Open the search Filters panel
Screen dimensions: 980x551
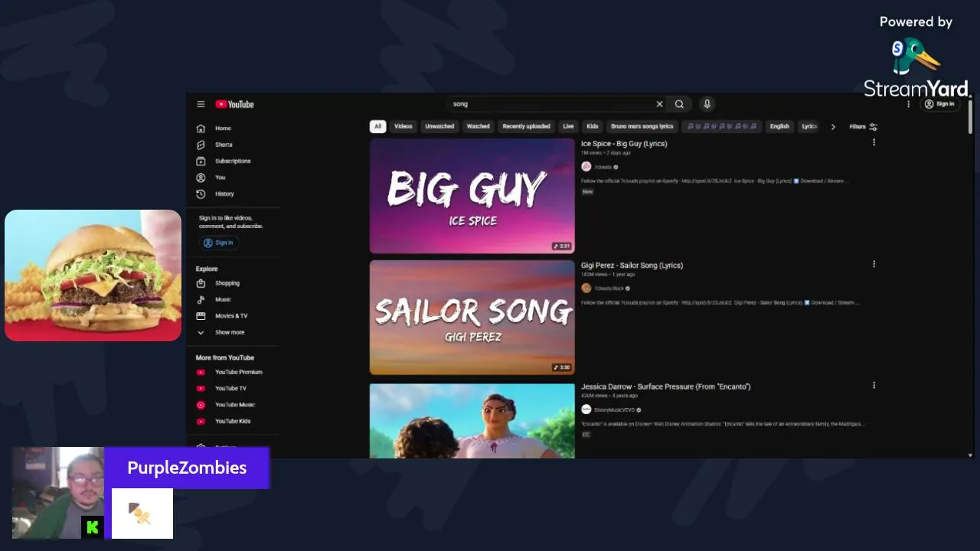864,126
